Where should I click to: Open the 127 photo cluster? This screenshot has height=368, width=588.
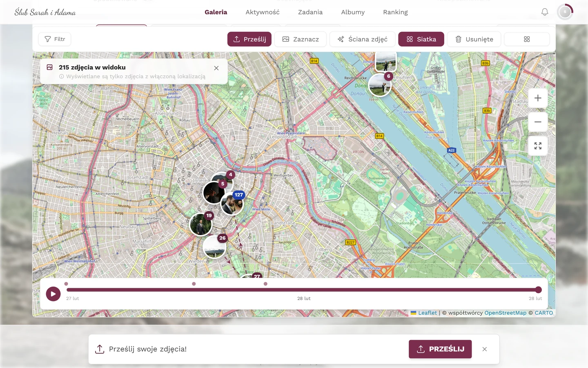pos(232,203)
